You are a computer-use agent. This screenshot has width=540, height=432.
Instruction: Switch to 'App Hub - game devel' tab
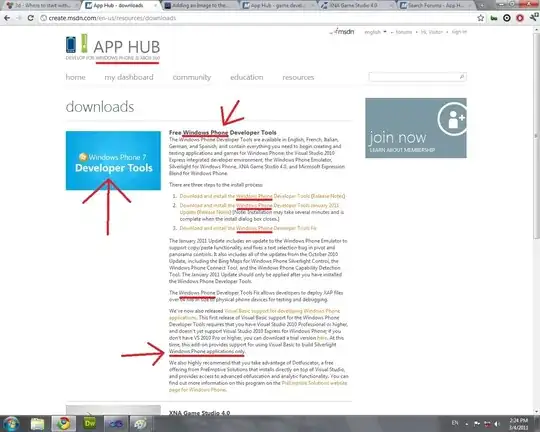coord(278,6)
